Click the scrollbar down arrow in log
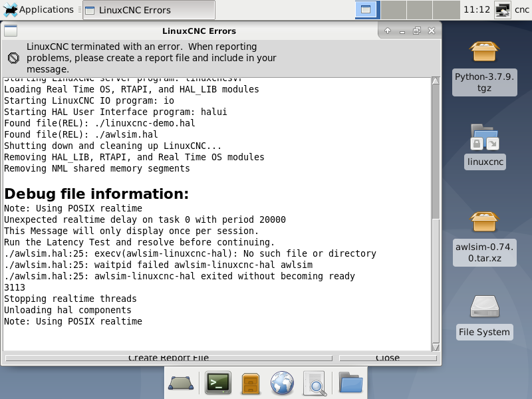 [436, 346]
